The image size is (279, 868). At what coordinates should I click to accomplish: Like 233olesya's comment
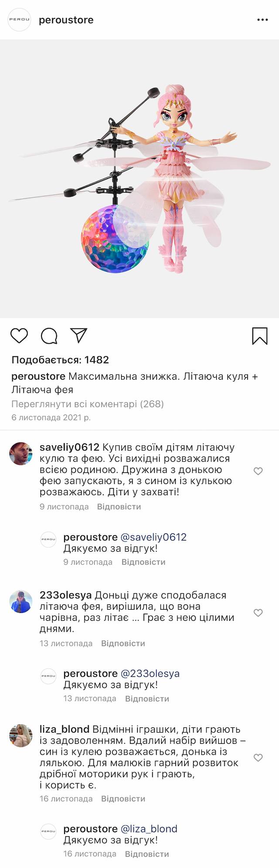click(x=258, y=613)
